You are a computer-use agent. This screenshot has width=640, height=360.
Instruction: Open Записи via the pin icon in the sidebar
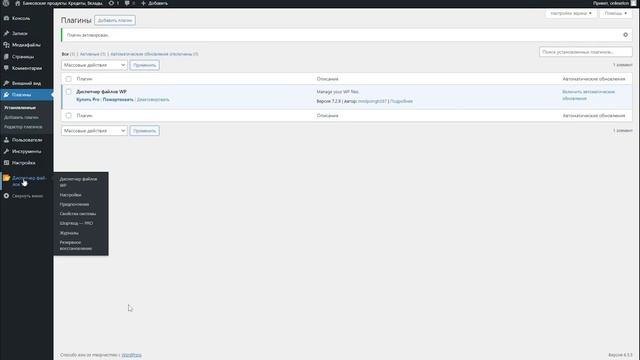(6, 33)
